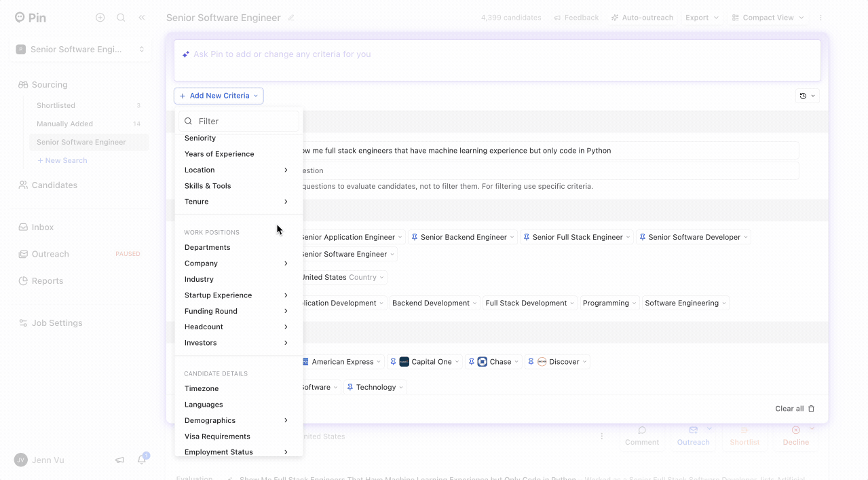Click the Add New Criteria button

[219, 96]
